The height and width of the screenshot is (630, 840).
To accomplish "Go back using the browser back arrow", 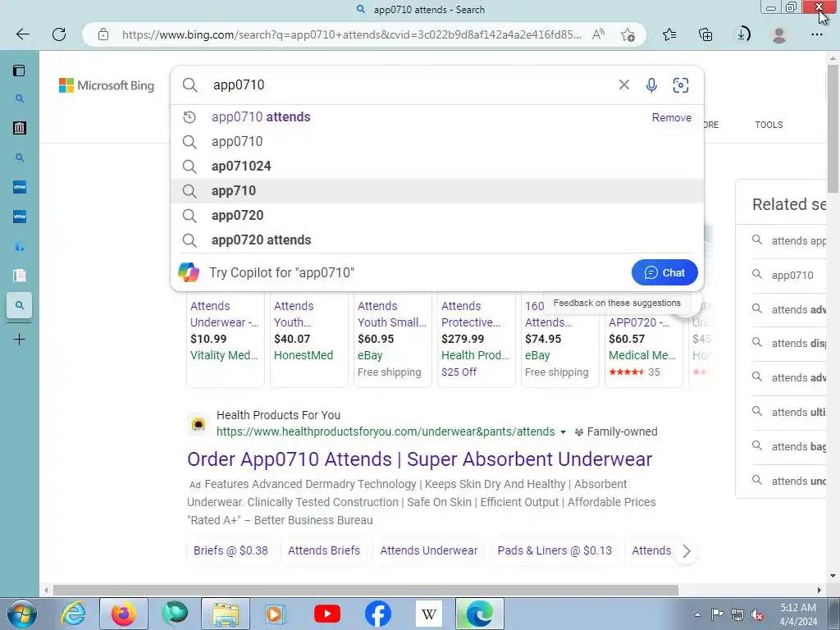I will tap(22, 34).
